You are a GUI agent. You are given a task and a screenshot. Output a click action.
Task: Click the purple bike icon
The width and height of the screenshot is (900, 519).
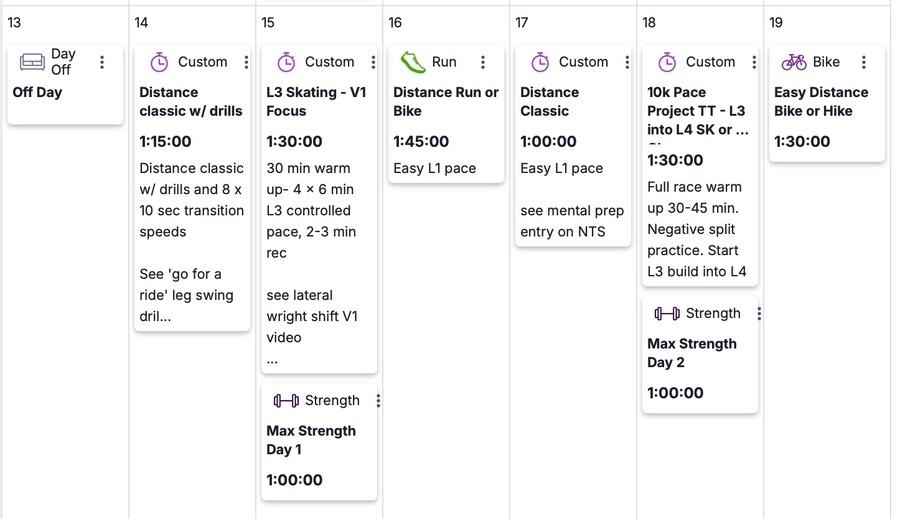click(x=794, y=62)
